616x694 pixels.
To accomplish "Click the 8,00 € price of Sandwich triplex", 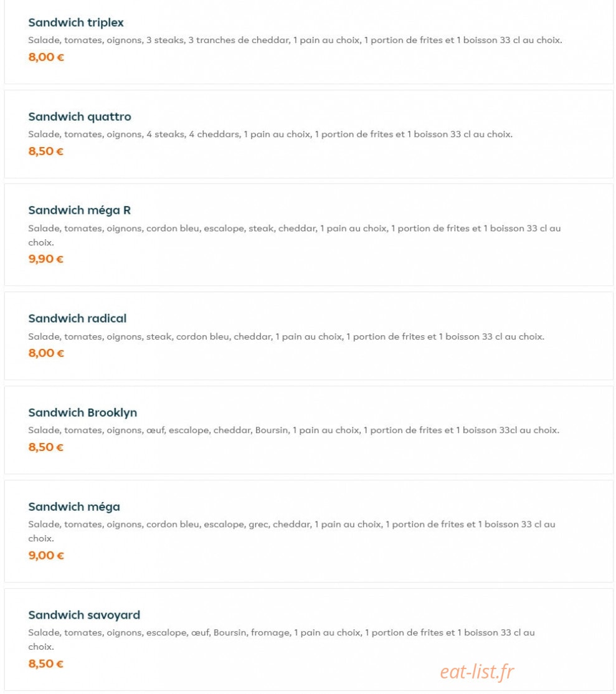I will click(x=46, y=57).
